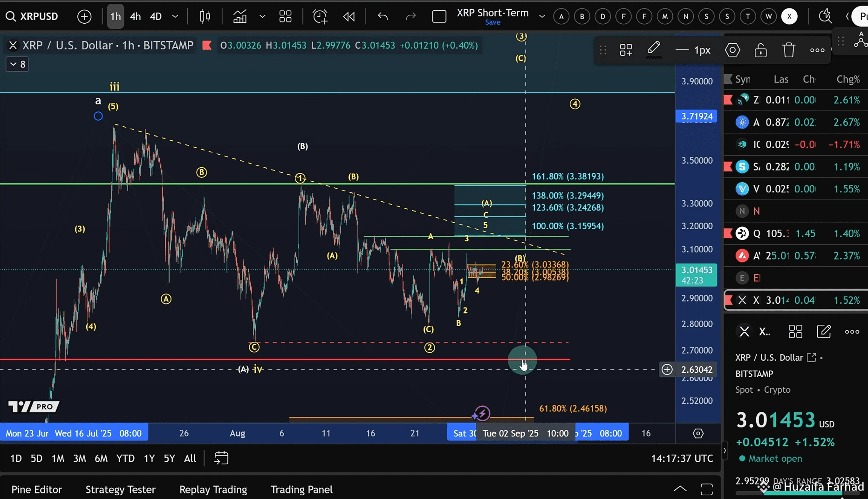The height and width of the screenshot is (499, 868).
Task: Open details panel more options dots
Action: pos(852,332)
